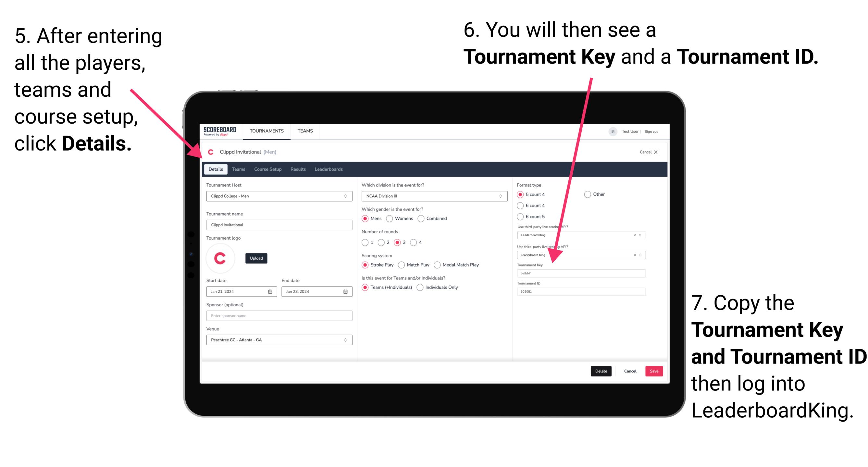The image size is (868, 467).
Task: Switch to the Teams tab
Action: (239, 169)
